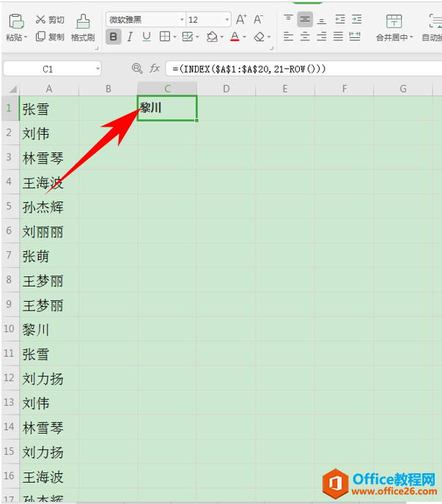Align text center horizontally

(x=305, y=37)
